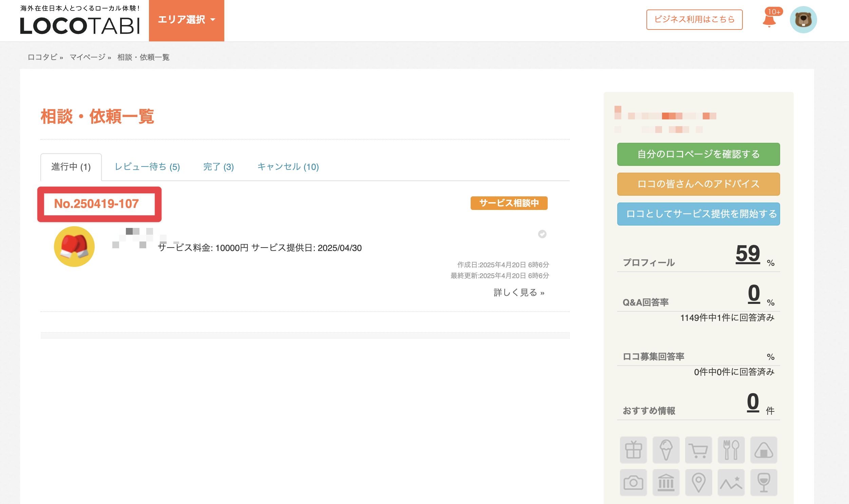Click ロコの皆さんへのアドバイス button
Viewport: 849px width, 504px height.
(x=698, y=184)
